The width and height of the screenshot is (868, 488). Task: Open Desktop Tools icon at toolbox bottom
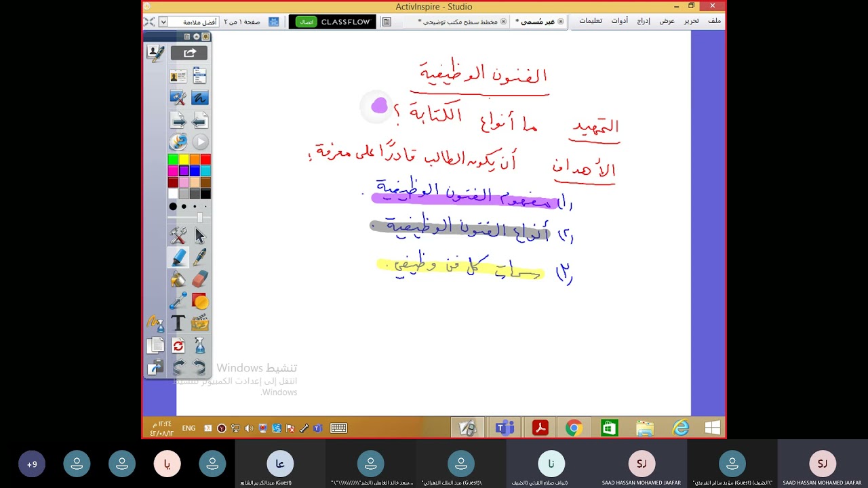(x=155, y=367)
